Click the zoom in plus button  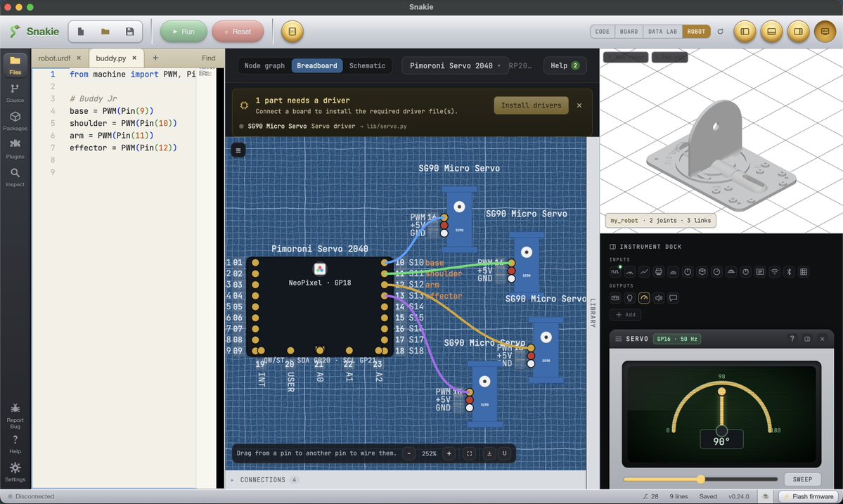click(449, 453)
